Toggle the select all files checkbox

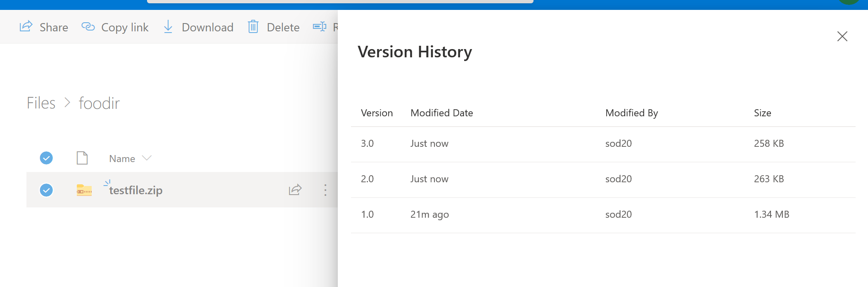point(46,158)
